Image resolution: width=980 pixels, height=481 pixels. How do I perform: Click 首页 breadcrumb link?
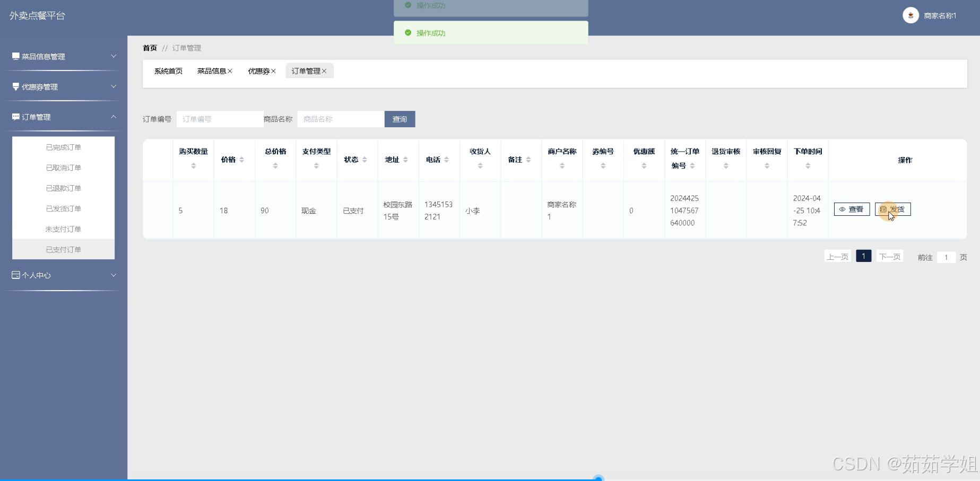pos(150,48)
